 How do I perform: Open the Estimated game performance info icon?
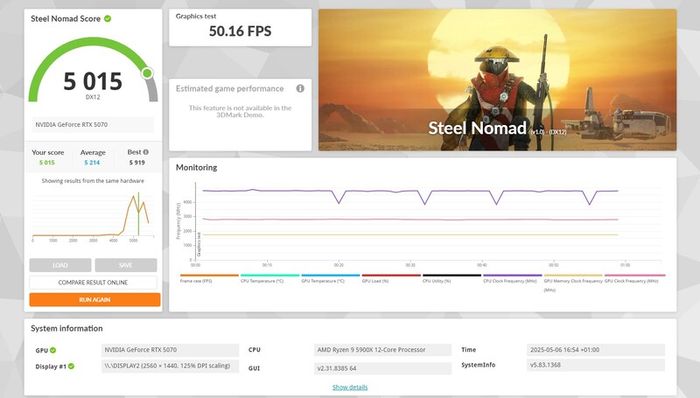coord(300,88)
